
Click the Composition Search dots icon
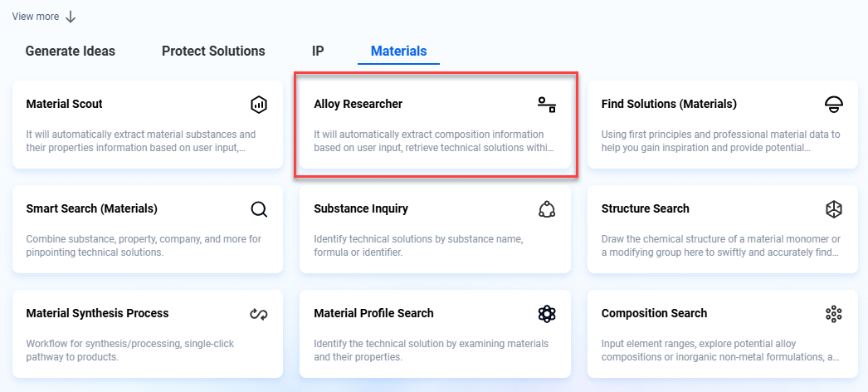[833, 314]
